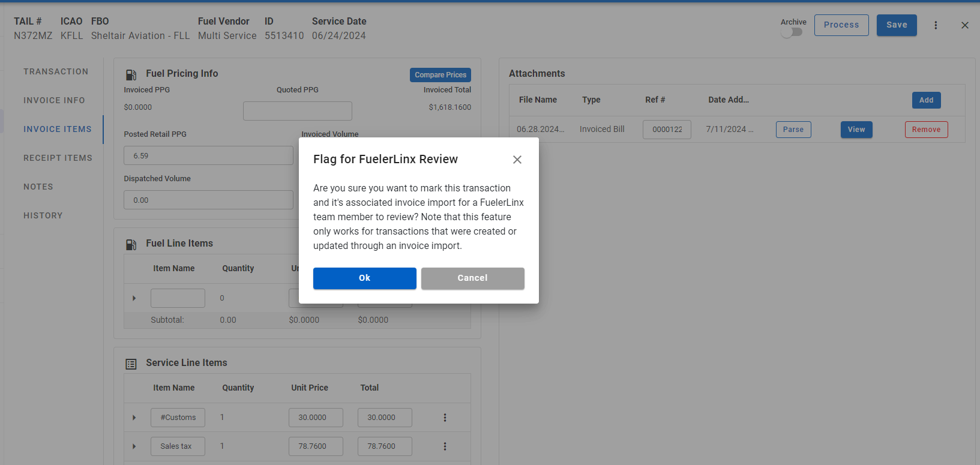The image size is (980, 465).
Task: Close the transaction panel with the X icon
Action: (965, 25)
